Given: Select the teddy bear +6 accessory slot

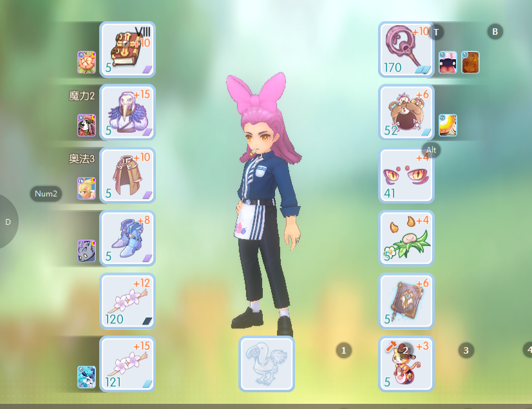Looking at the screenshot, I should click(x=406, y=112).
